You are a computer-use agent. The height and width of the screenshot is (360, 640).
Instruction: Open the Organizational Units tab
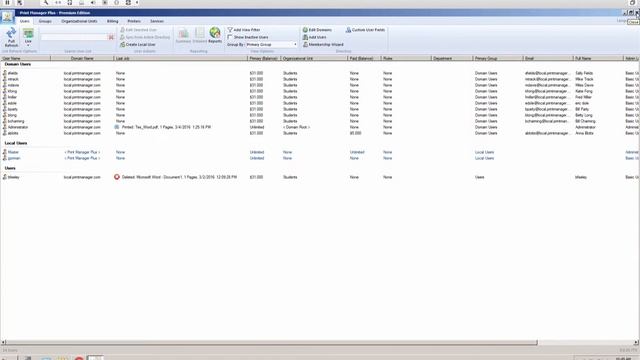(79, 21)
